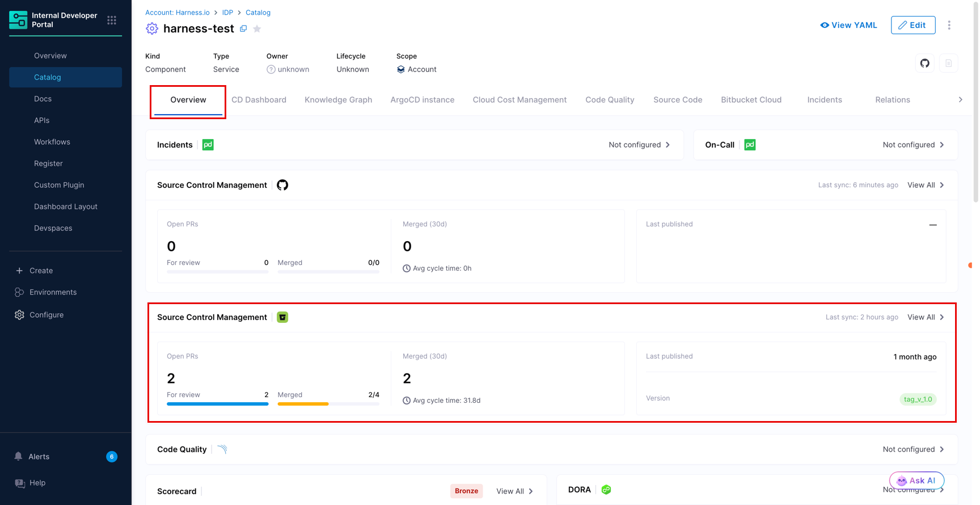Image resolution: width=980 pixels, height=505 pixels.
Task: Click the Alerts count badge 6
Action: click(x=112, y=457)
